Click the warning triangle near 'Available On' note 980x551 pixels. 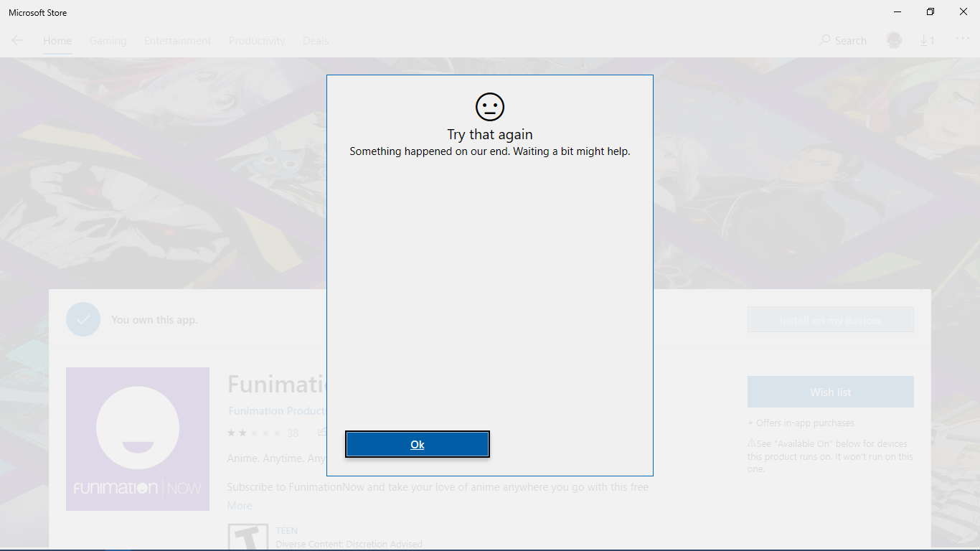[x=752, y=443]
